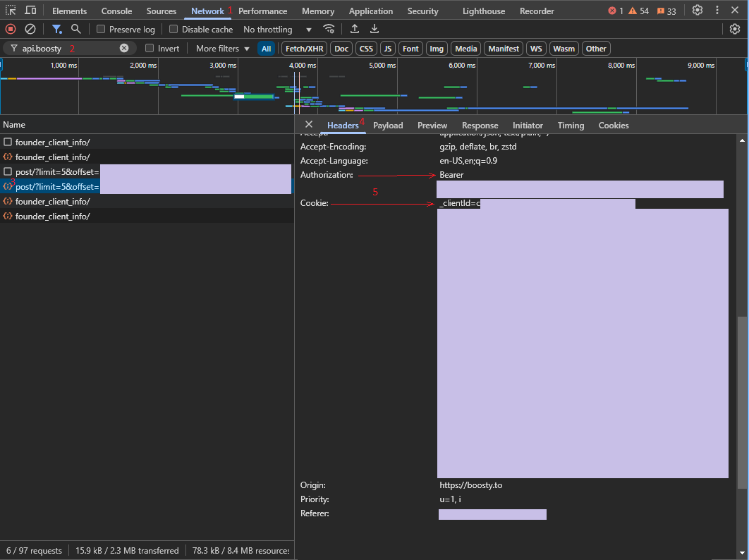Open the Initiator tab of the request

coord(528,125)
